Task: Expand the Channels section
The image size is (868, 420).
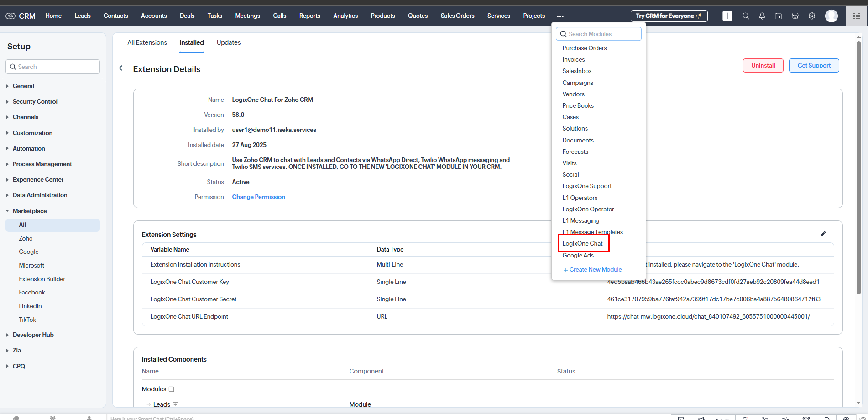Action: (26, 117)
